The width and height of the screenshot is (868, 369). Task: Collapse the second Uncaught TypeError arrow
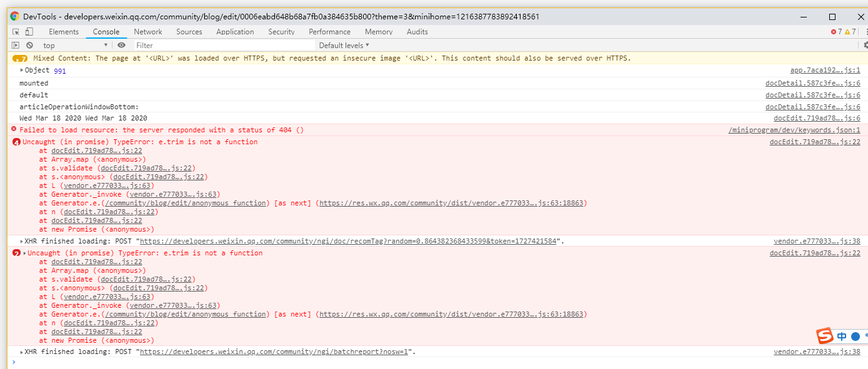click(x=25, y=253)
